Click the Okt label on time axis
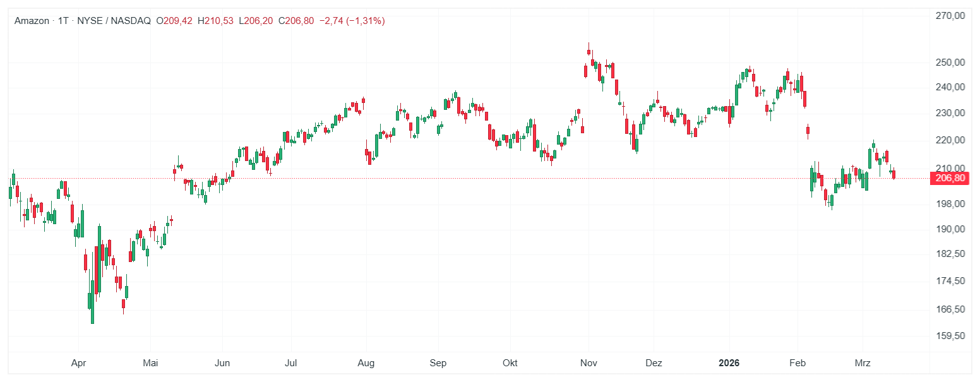 coord(510,363)
